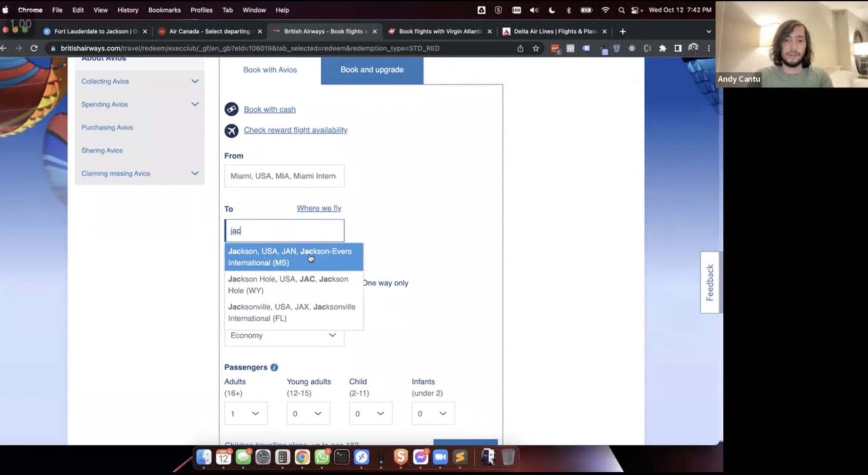Screen dimensions: 868x475
Task: Click the airplane icon for reward flight availability
Action: pyautogui.click(x=232, y=130)
